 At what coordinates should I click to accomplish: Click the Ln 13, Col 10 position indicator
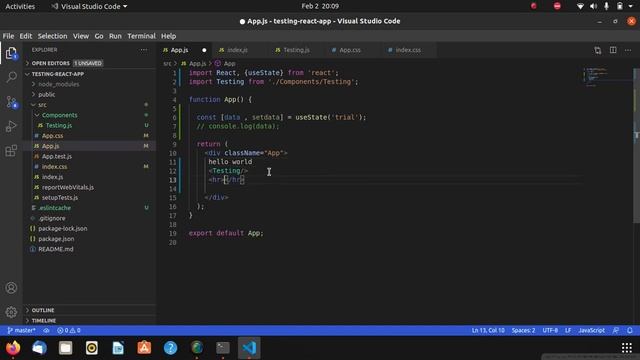coord(488,330)
